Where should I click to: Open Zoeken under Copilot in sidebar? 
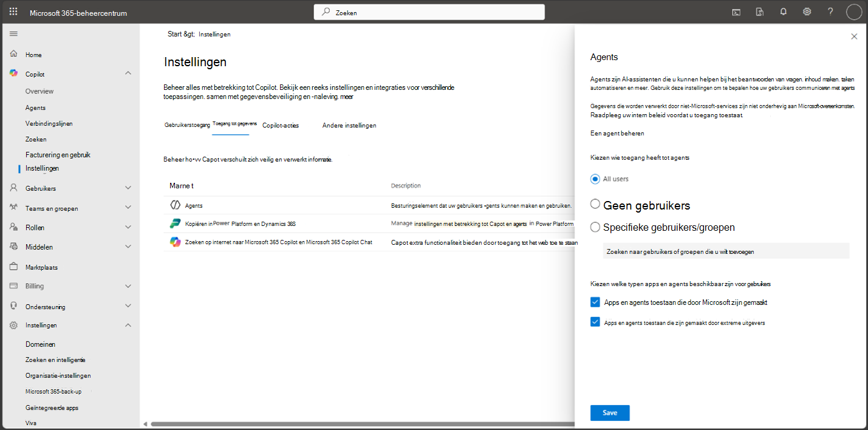[36, 139]
